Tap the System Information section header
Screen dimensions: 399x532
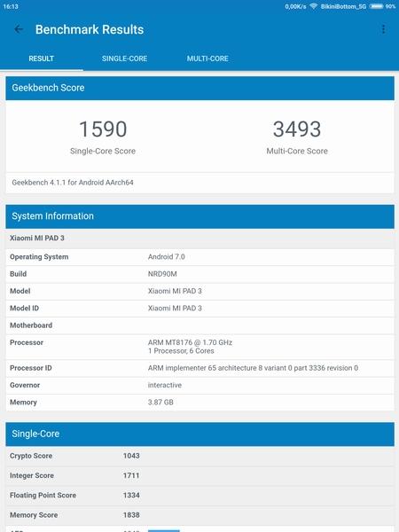(199, 216)
